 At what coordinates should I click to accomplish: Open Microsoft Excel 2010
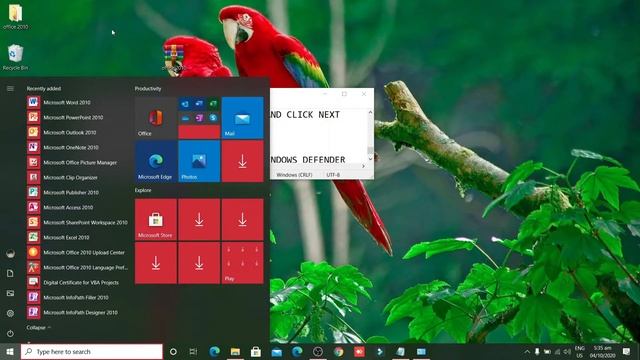coord(78,237)
